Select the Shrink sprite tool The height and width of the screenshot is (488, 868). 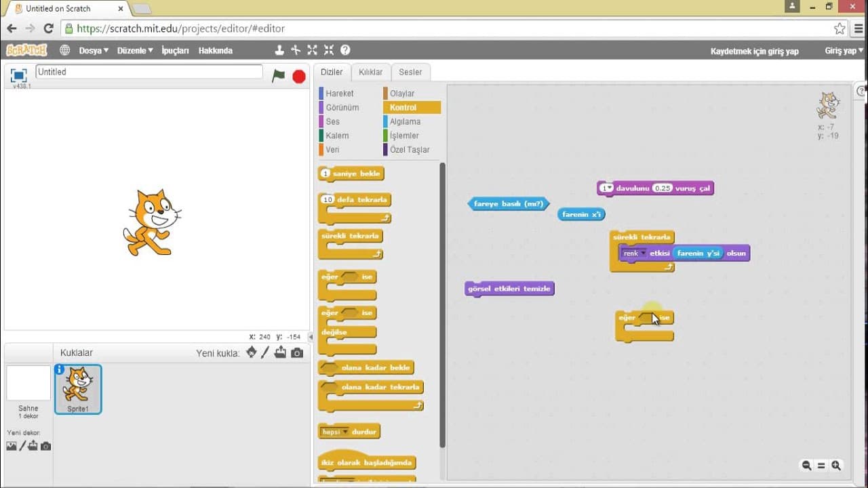click(329, 50)
